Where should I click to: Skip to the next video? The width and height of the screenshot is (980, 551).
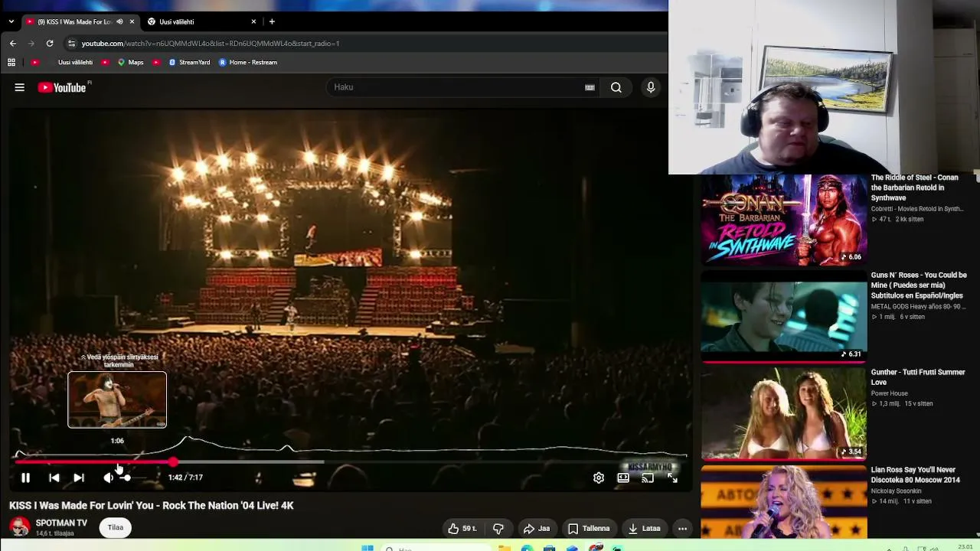click(x=79, y=478)
